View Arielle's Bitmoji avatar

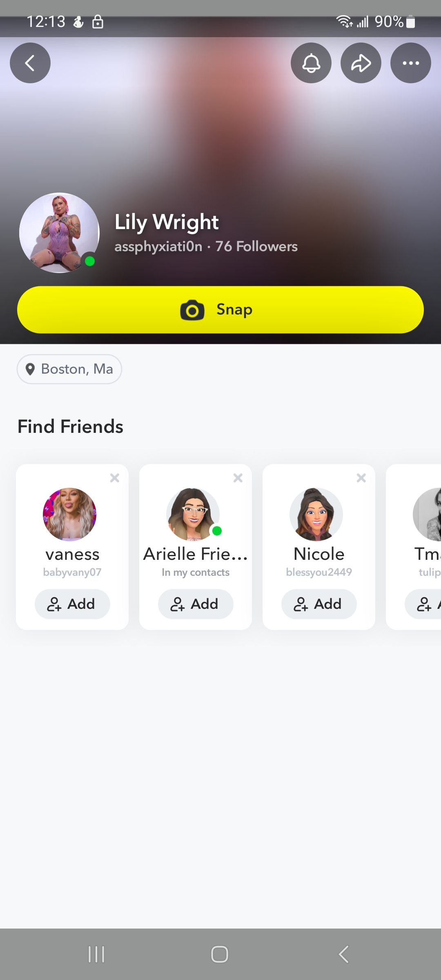coord(193,514)
